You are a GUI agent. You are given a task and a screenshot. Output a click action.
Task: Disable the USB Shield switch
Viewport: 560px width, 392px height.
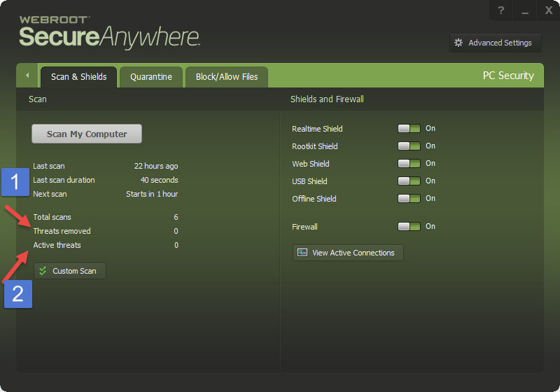pyautogui.click(x=409, y=181)
